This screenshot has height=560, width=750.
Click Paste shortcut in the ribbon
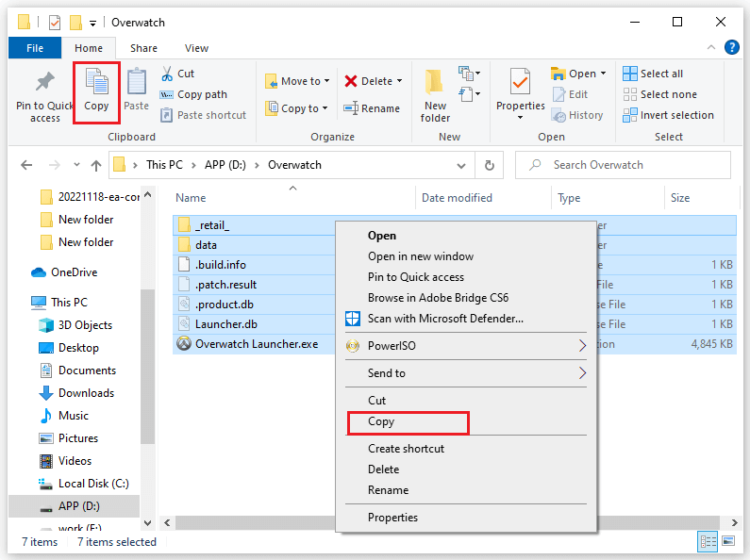[203, 115]
